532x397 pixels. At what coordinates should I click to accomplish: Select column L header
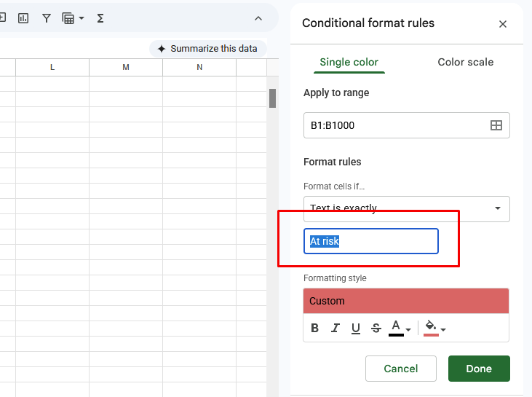[x=52, y=67]
